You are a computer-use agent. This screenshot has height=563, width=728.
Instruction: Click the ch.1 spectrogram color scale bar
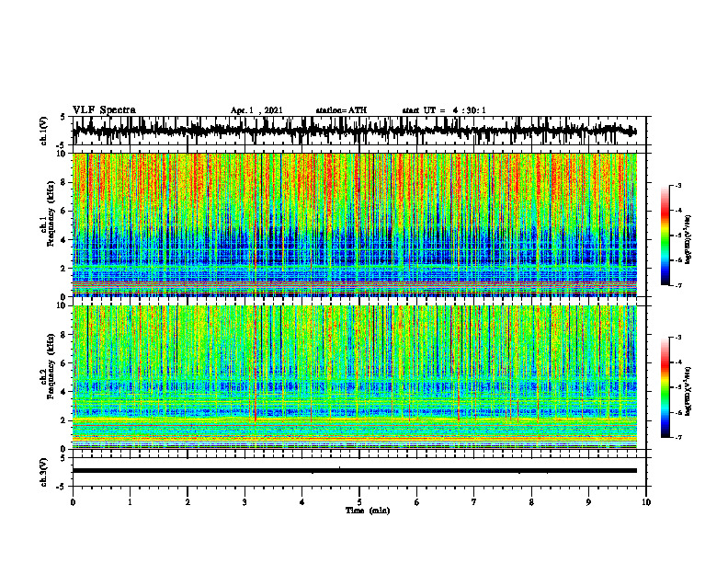point(665,236)
